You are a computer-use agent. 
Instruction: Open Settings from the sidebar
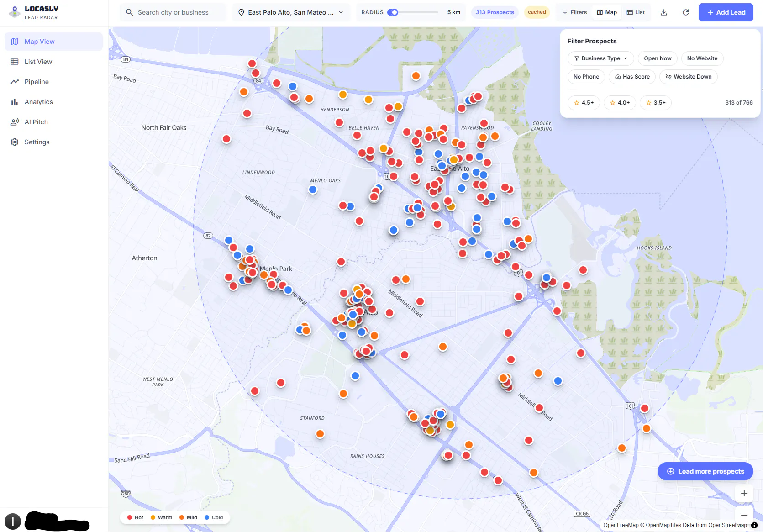click(53, 142)
